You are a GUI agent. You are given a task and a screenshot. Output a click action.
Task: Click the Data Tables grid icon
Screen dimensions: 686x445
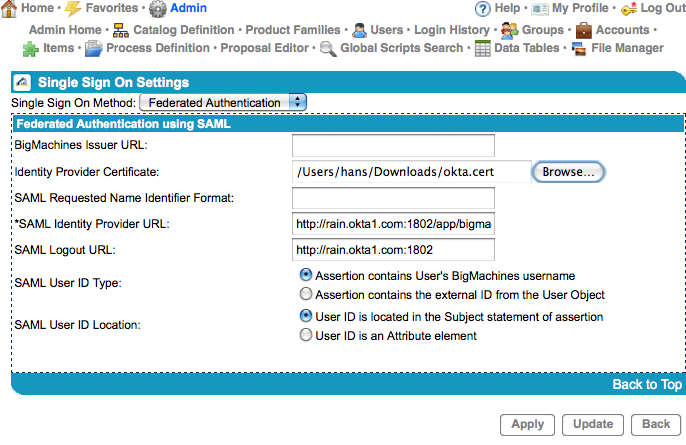pyautogui.click(x=482, y=48)
